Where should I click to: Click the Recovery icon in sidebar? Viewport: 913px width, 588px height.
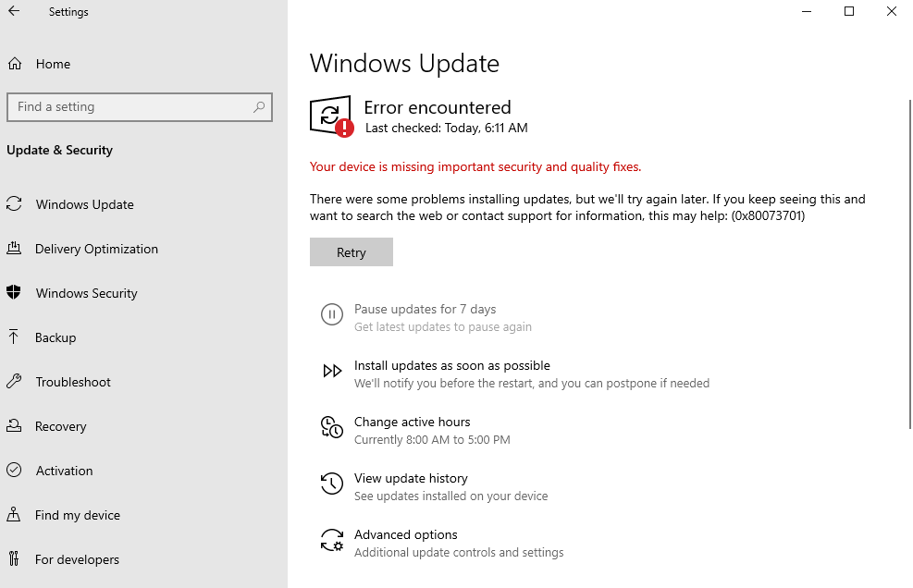14,426
